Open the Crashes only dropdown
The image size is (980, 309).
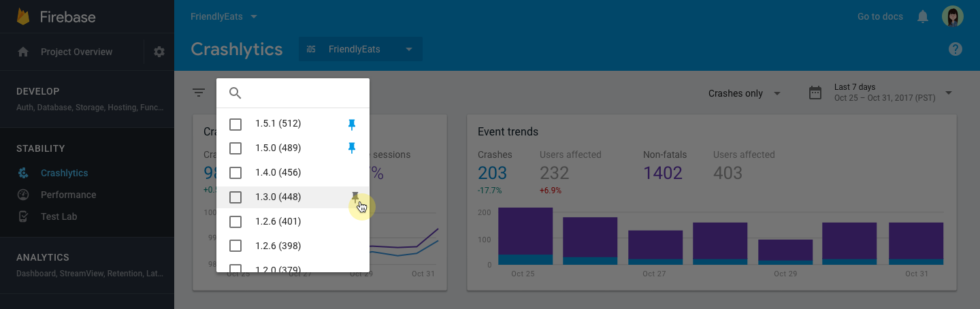pos(744,93)
